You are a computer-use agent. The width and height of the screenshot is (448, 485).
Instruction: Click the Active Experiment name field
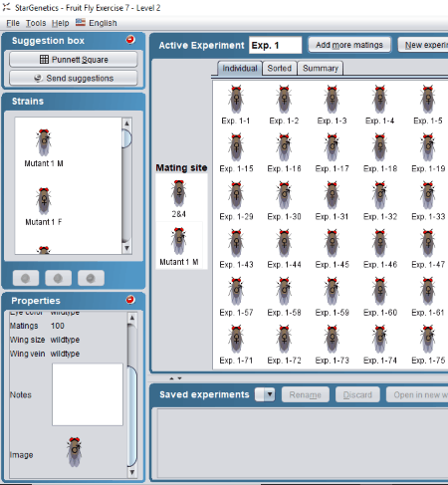coord(276,45)
